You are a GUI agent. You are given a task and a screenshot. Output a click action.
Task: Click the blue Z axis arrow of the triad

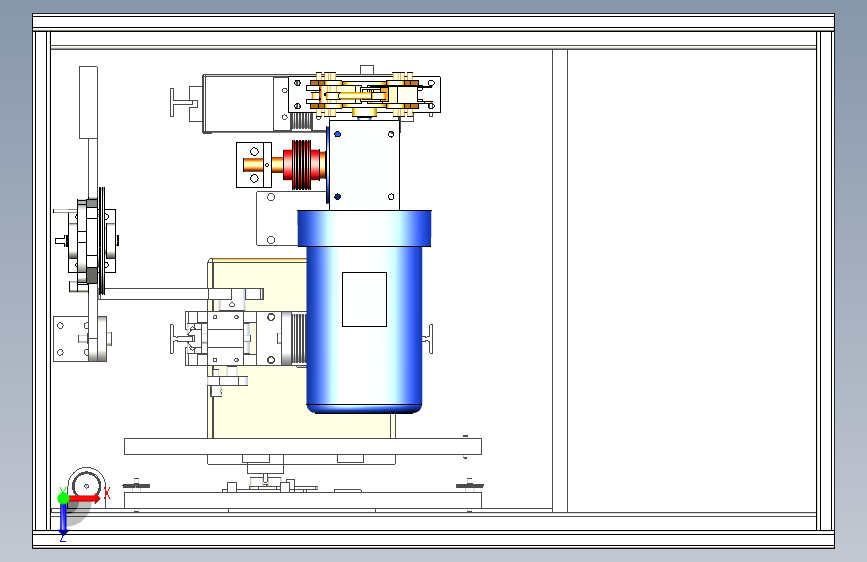pos(63,519)
